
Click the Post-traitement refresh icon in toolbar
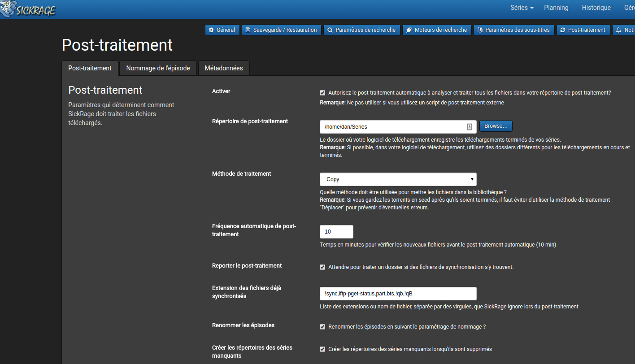click(x=562, y=30)
